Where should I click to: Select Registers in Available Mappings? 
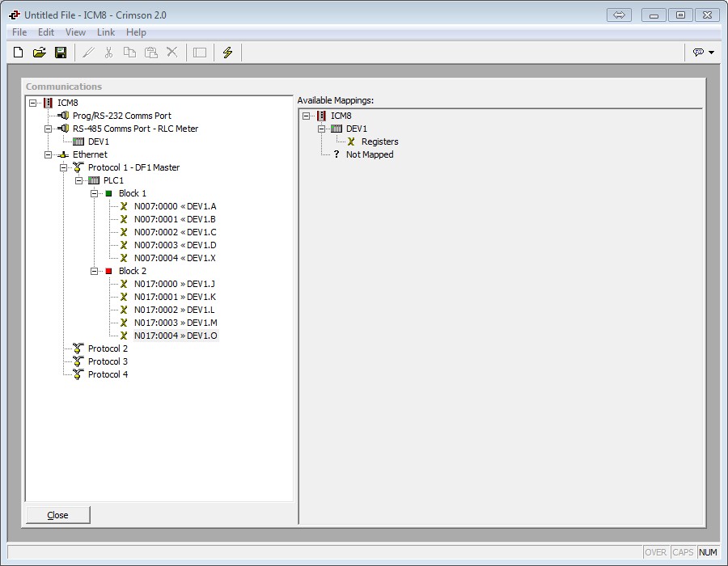pos(380,141)
